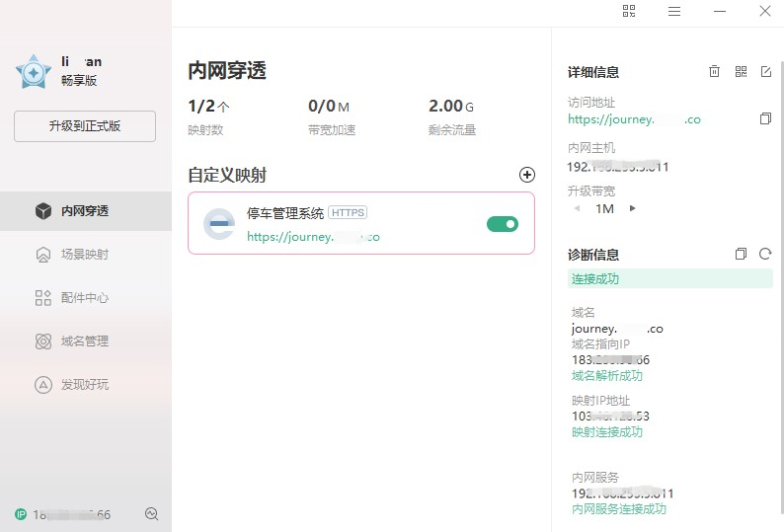Click the 内网主机 IP address value
Image resolution: width=784 pixels, height=532 pixels.
[x=618, y=167]
